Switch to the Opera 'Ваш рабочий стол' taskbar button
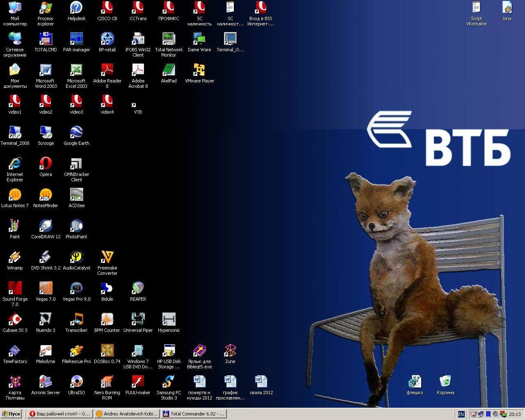This screenshot has height=420, width=525. click(59, 414)
